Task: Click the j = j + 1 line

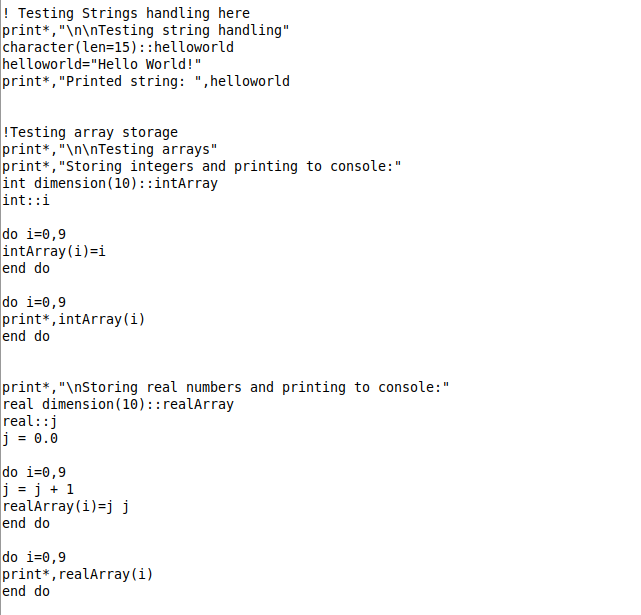Action: pyautogui.click(x=38, y=489)
